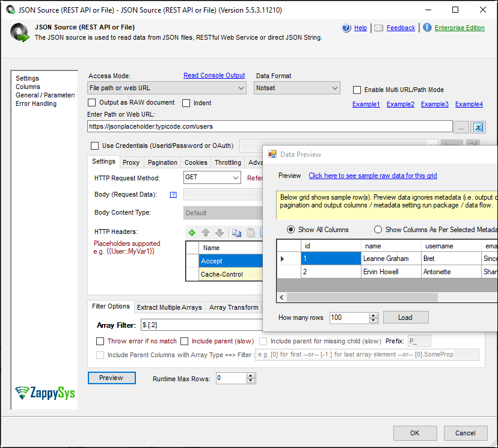Enable Multi URL/Path Mode

click(x=357, y=90)
